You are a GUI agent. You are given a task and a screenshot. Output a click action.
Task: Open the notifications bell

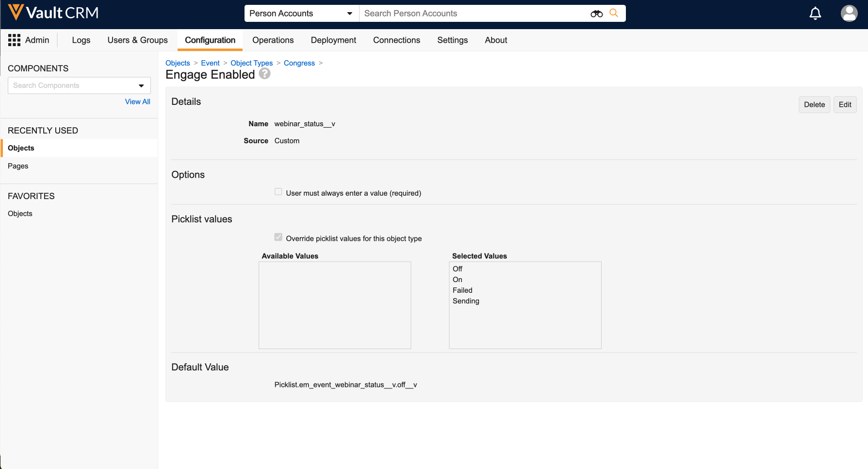pos(815,14)
